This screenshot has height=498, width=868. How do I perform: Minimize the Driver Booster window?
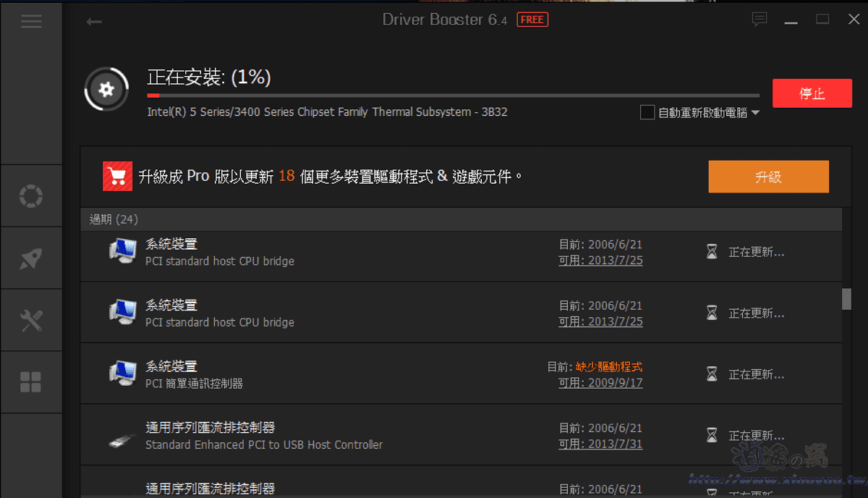coord(791,22)
